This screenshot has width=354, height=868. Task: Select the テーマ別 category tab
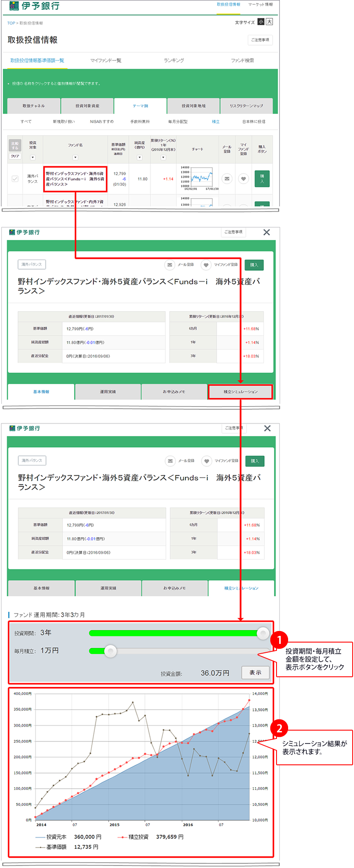[x=140, y=106]
